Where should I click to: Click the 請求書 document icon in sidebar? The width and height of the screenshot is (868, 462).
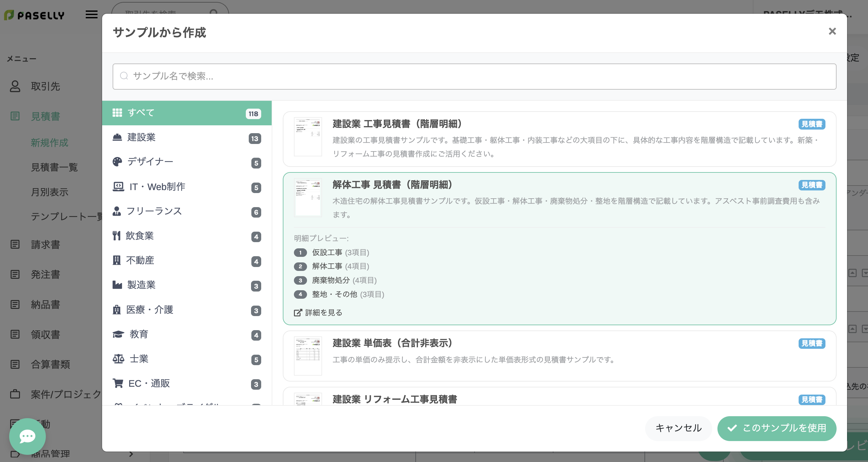tap(15, 244)
